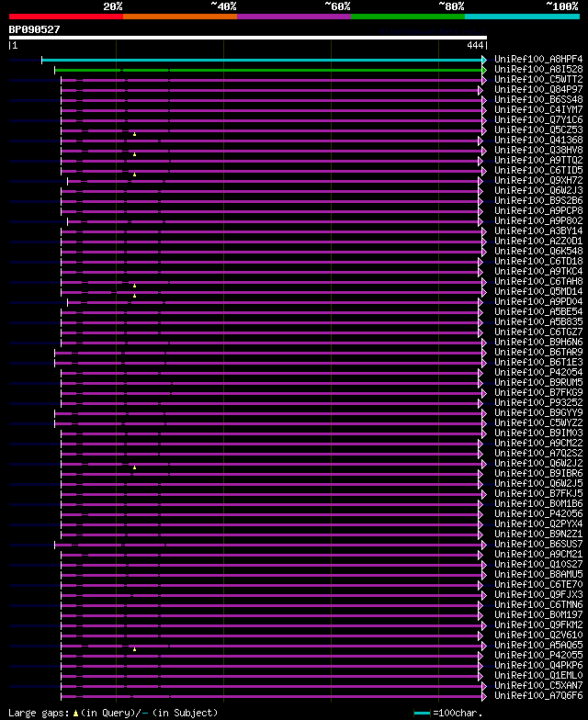Click the purple arrowhead ending the A7Q6F6 alignment
The width and height of the screenshot is (588, 720).
tap(483, 696)
